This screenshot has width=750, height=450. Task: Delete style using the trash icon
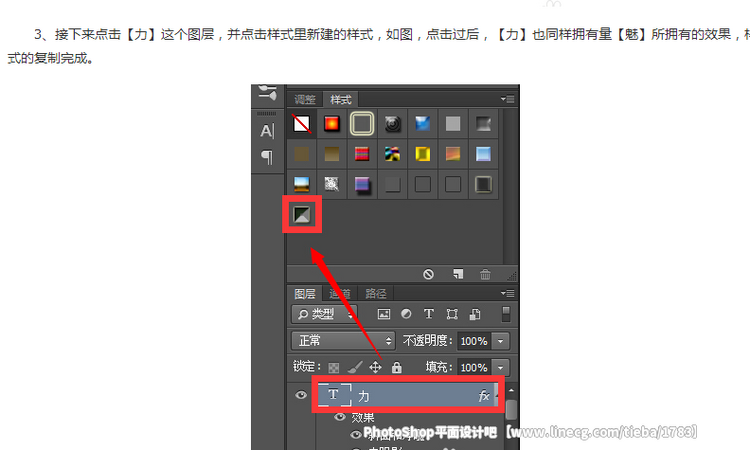click(x=485, y=274)
